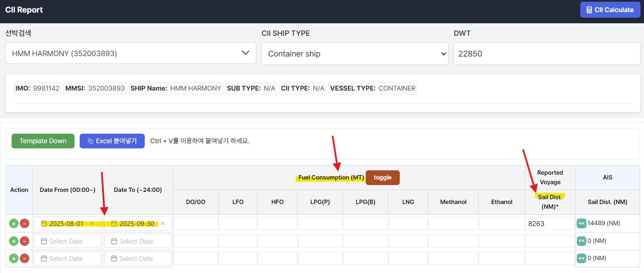644x273 pixels.
Task: Click AIS copy arrow in third row
Action: point(581,258)
